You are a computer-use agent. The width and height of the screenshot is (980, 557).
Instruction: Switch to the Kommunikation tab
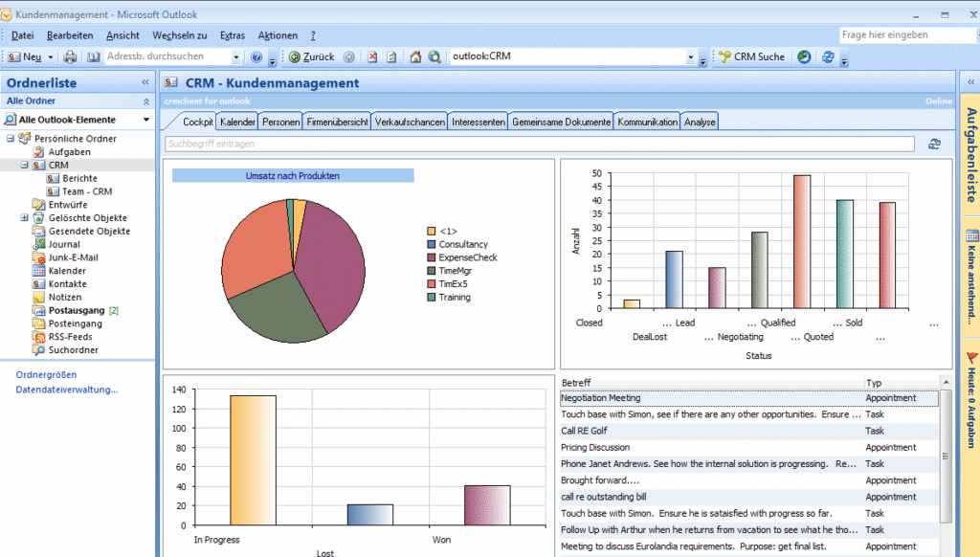click(x=648, y=122)
